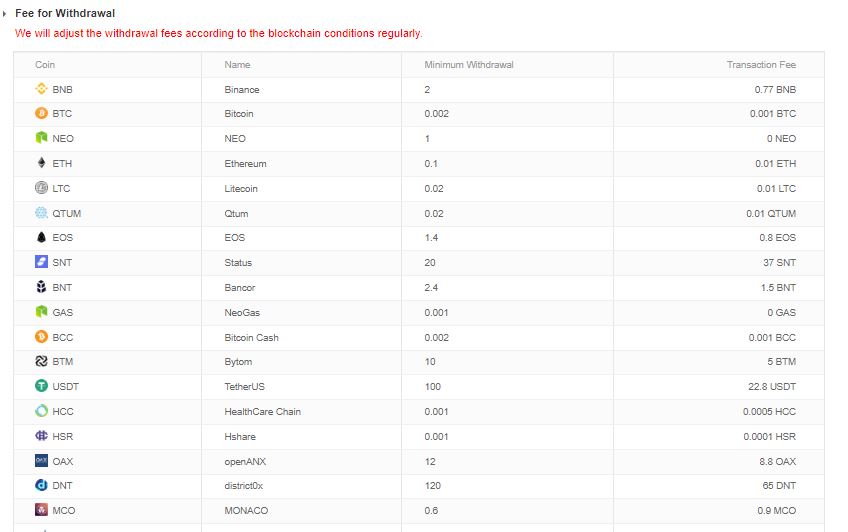Select the openANX OAX icon
The image size is (848, 532).
[x=41, y=460]
